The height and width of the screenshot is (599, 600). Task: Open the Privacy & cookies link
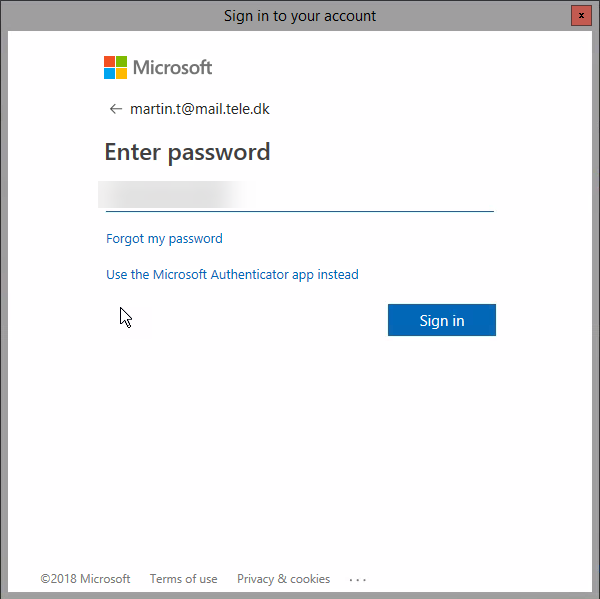(283, 579)
